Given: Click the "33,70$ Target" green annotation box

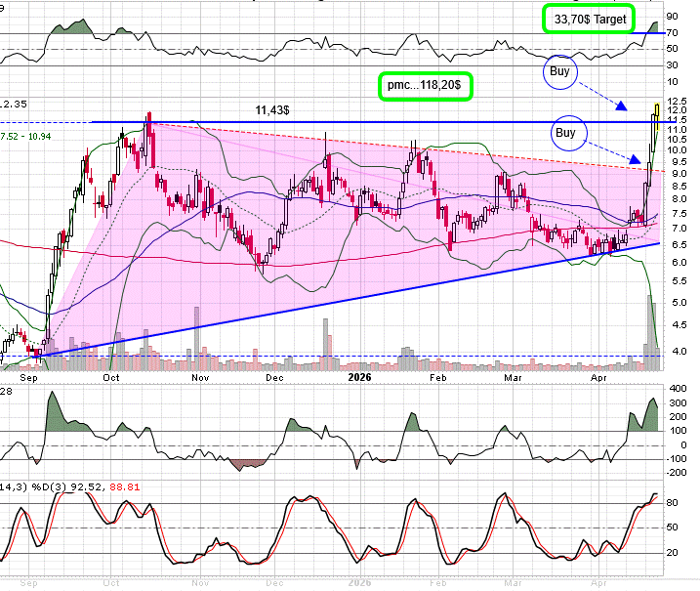Looking at the screenshot, I should click(587, 19).
